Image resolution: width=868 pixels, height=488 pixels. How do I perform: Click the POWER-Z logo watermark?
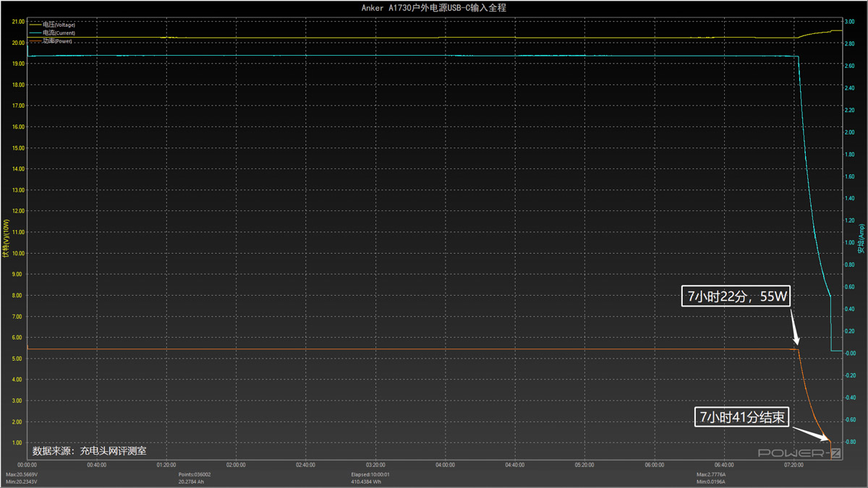(799, 453)
